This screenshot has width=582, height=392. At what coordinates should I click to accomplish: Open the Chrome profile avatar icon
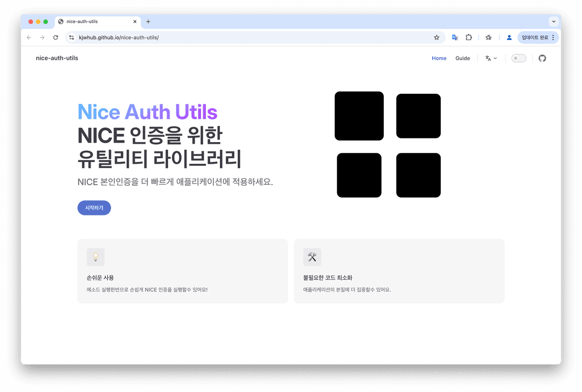coord(509,38)
